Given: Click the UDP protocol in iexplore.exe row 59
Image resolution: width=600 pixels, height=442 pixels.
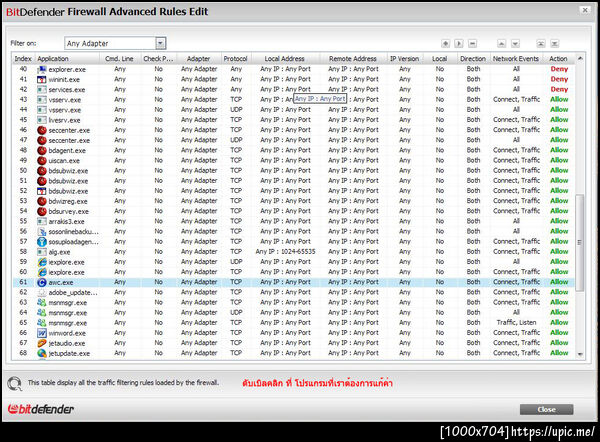Looking at the screenshot, I should click(236, 262).
